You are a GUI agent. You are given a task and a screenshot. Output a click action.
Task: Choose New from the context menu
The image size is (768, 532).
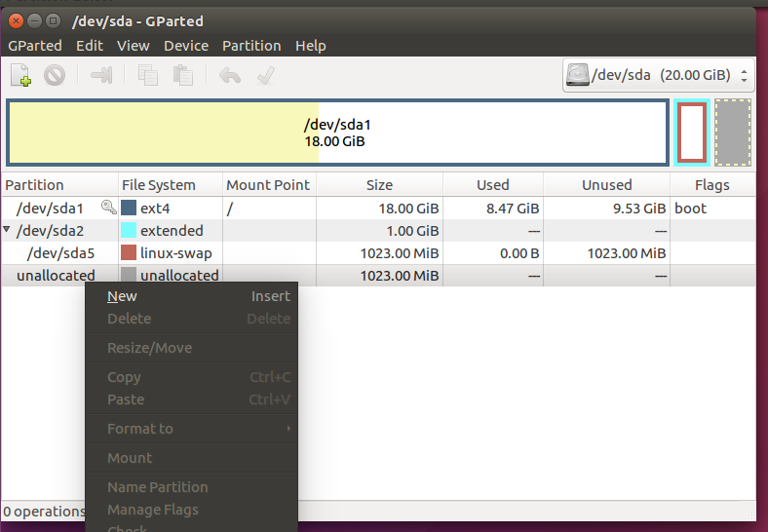[x=191, y=296]
